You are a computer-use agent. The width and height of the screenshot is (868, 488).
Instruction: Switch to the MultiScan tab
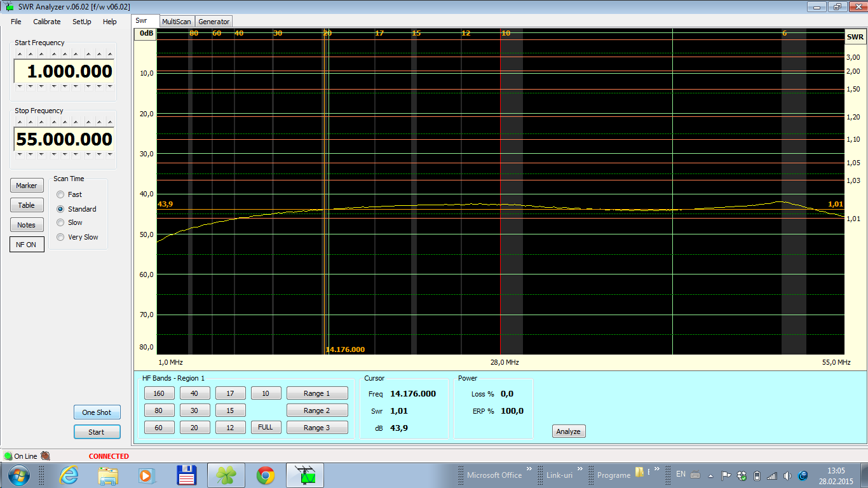[177, 22]
